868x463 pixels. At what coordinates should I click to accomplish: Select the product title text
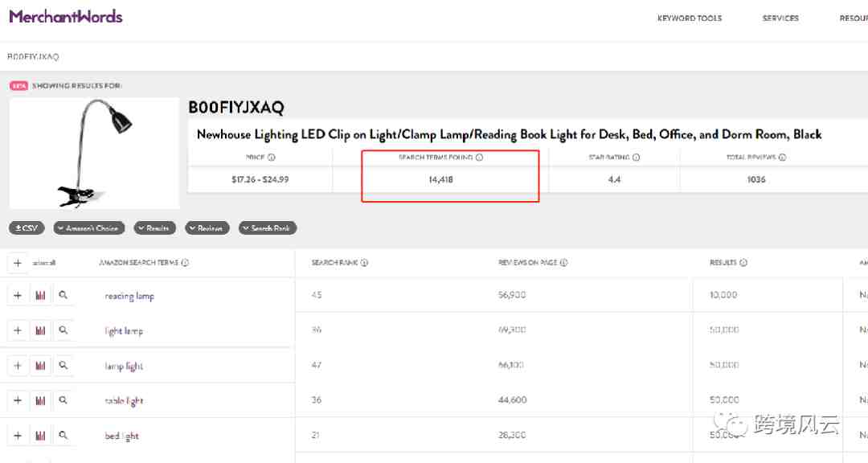(510, 134)
